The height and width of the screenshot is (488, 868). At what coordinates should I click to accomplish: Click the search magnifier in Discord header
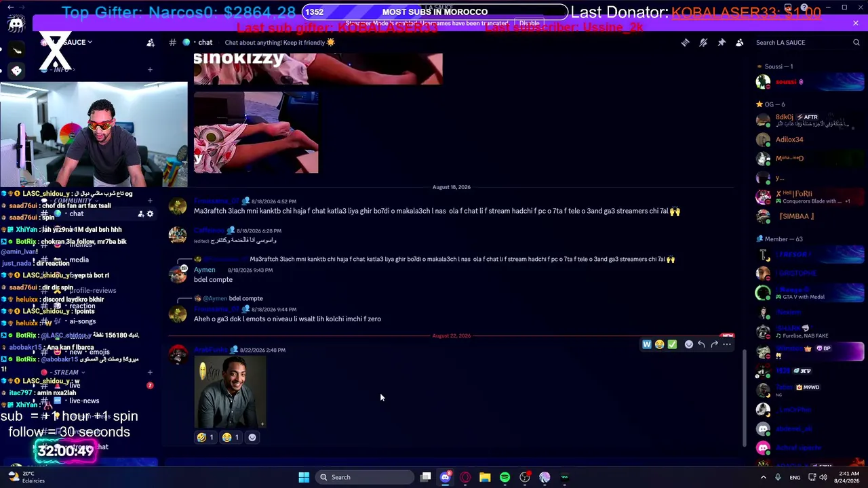856,43
